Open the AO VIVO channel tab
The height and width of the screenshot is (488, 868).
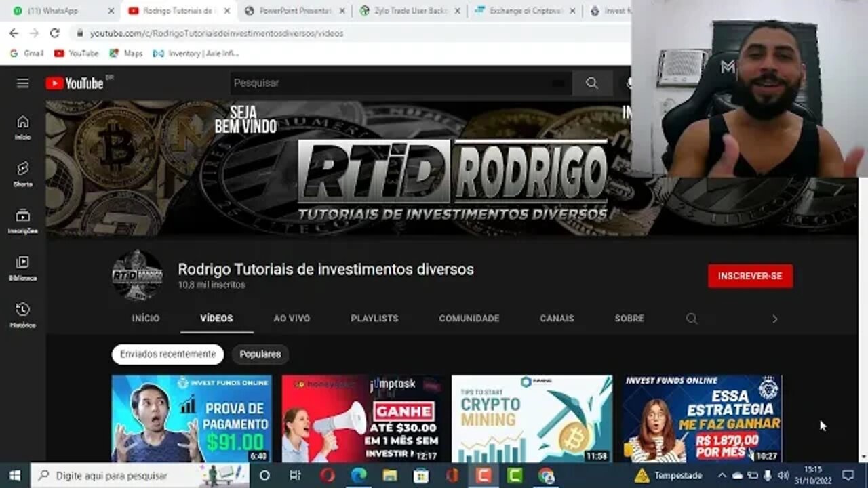tap(292, 318)
